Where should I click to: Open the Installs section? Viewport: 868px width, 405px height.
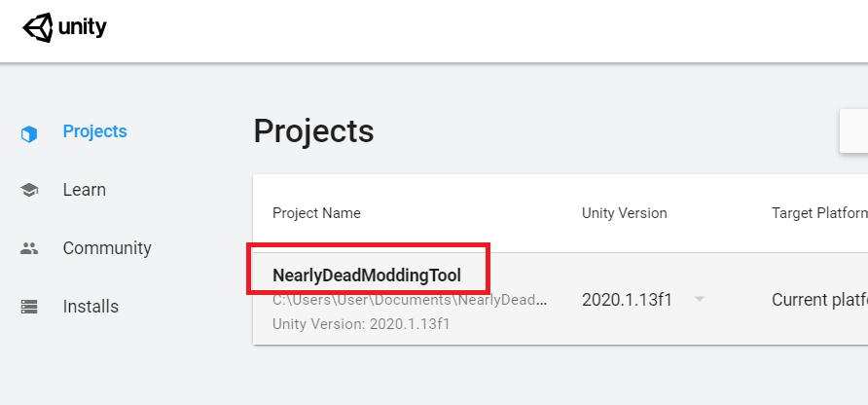coord(90,307)
